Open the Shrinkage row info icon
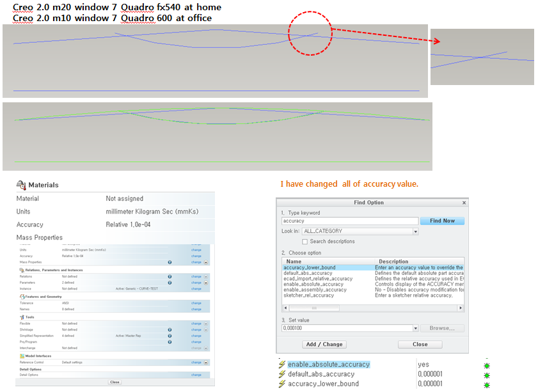 [x=170, y=330]
